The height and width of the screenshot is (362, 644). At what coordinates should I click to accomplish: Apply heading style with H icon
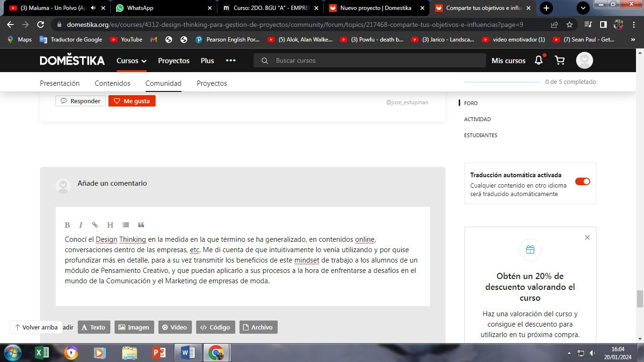(110, 225)
